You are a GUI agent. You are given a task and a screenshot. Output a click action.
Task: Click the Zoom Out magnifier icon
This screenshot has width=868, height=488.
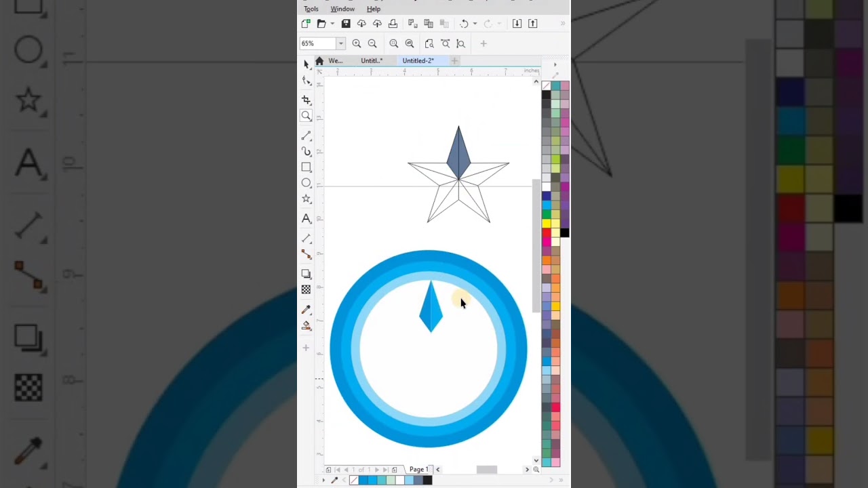tap(372, 43)
